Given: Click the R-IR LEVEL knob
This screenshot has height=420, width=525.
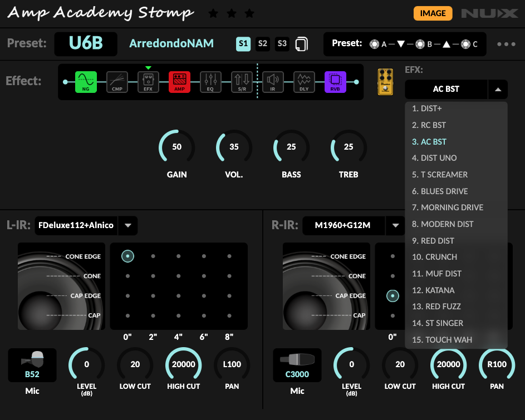Looking at the screenshot, I should pos(351,364).
